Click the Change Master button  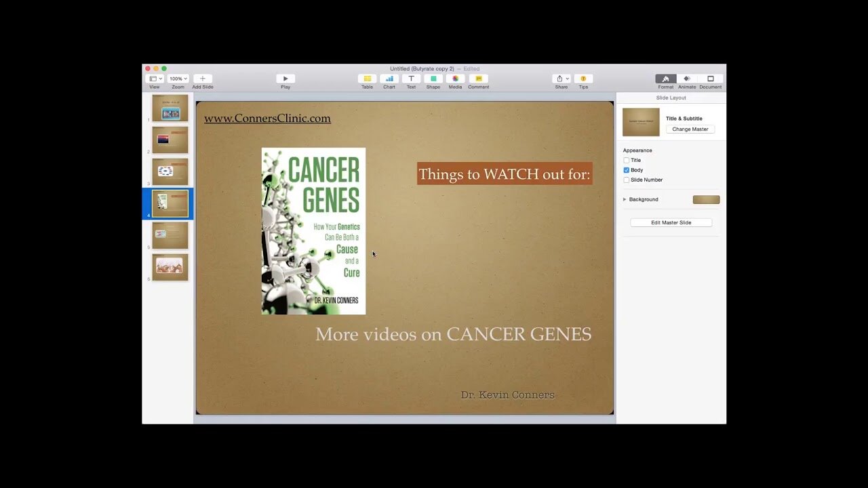(x=690, y=129)
